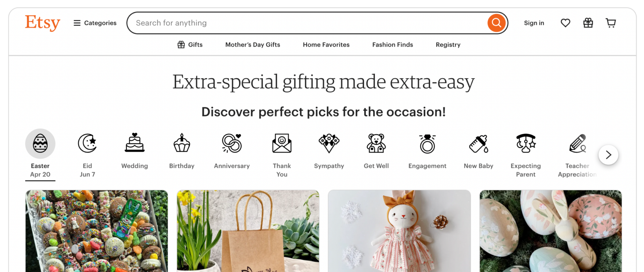The height and width of the screenshot is (272, 644).
Task: Choose the Get Well teddy bear icon
Action: pyautogui.click(x=376, y=143)
